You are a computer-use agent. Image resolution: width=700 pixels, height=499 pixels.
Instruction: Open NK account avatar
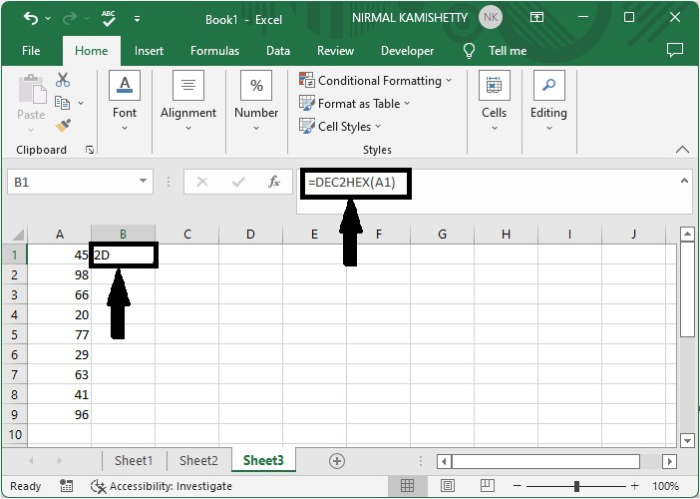coord(490,18)
